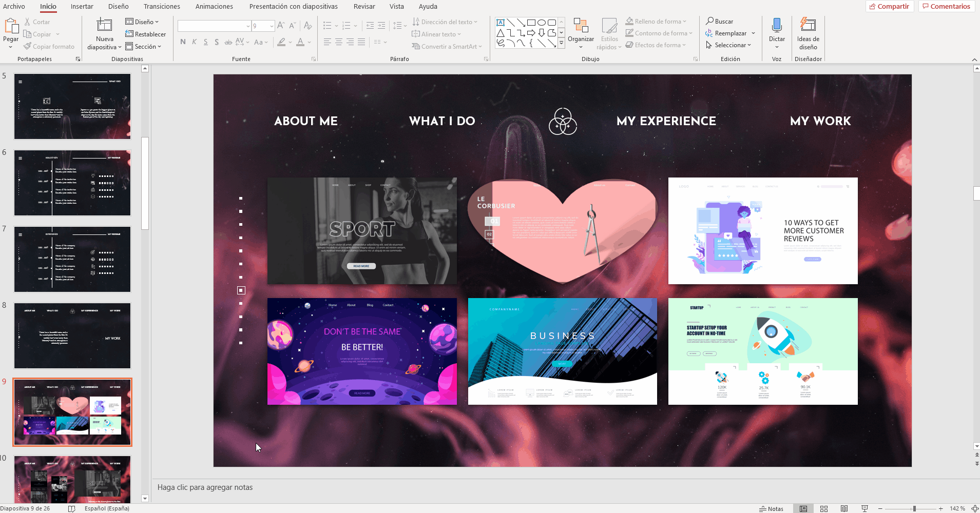Viewport: 980px width, 513px height.
Task: Switch to the Insertar tab
Action: click(x=82, y=6)
